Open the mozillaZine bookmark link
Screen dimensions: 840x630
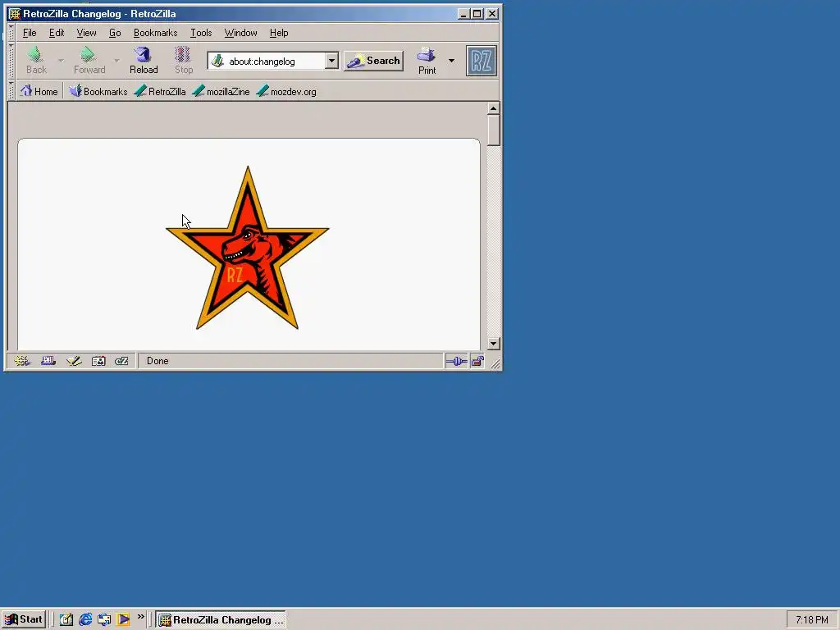coord(221,92)
